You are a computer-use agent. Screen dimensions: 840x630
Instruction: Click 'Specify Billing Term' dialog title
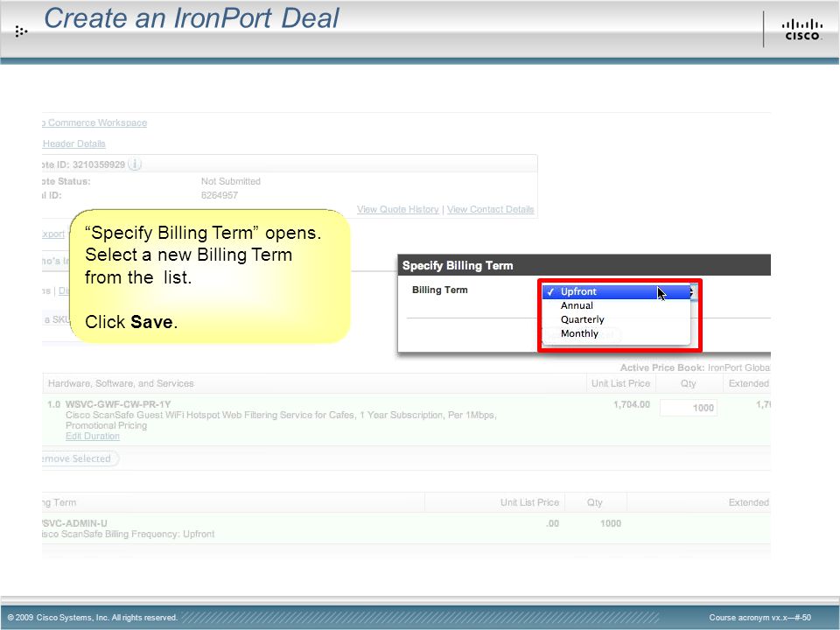458,266
